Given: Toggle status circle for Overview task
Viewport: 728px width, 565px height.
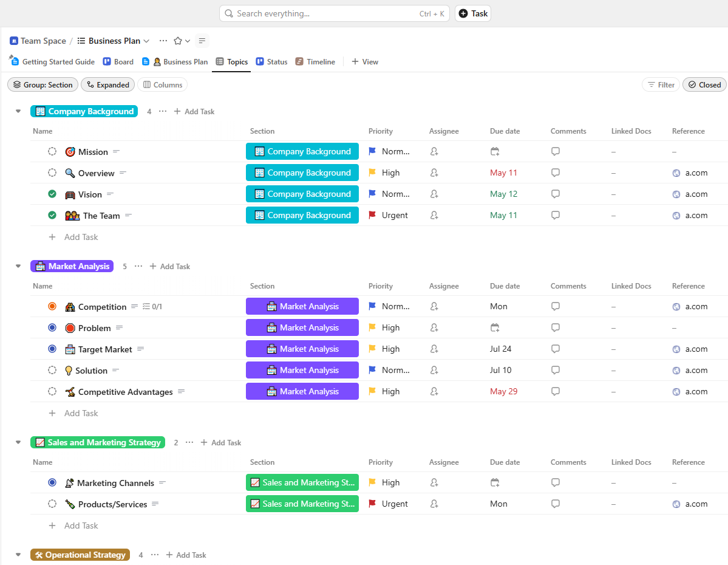Looking at the screenshot, I should (52, 173).
